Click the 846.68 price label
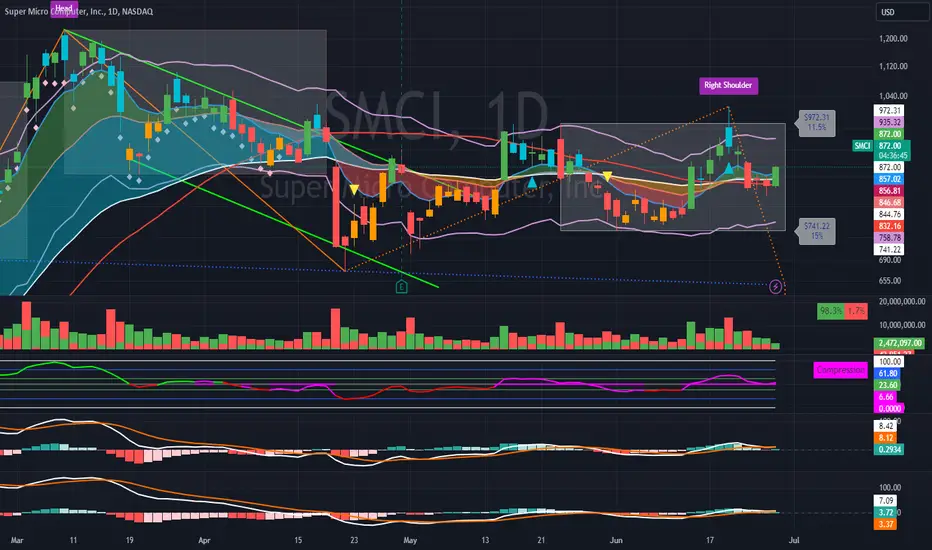The image size is (932, 550). 889,202
